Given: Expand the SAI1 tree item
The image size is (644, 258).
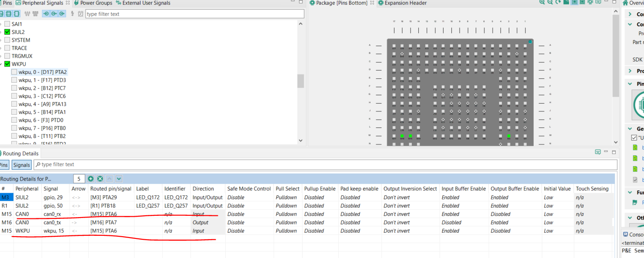Looking at the screenshot, I should 2,23.
